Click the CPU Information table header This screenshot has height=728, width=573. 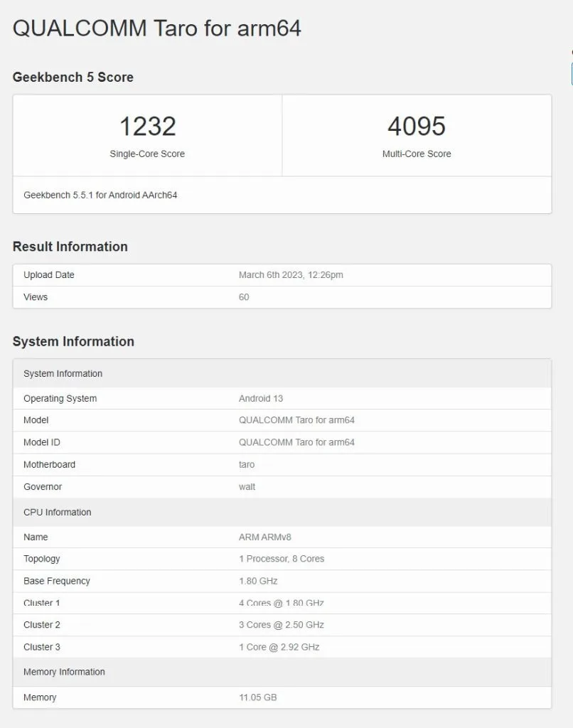pos(58,513)
